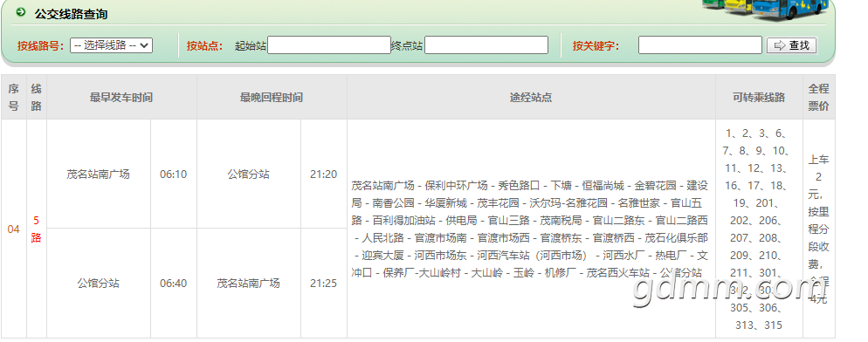Click the 可转乘线路 column header
The height and width of the screenshot is (342, 868).
[x=759, y=98]
